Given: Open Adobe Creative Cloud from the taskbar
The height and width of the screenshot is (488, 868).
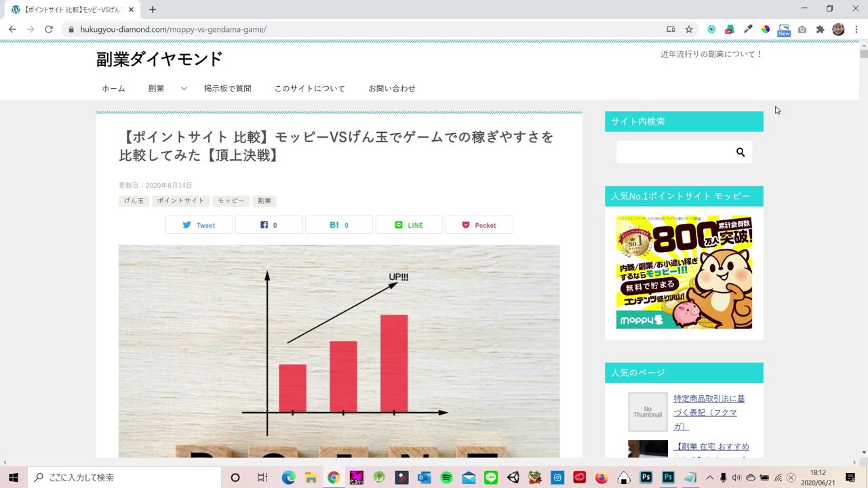Looking at the screenshot, I should point(579,477).
